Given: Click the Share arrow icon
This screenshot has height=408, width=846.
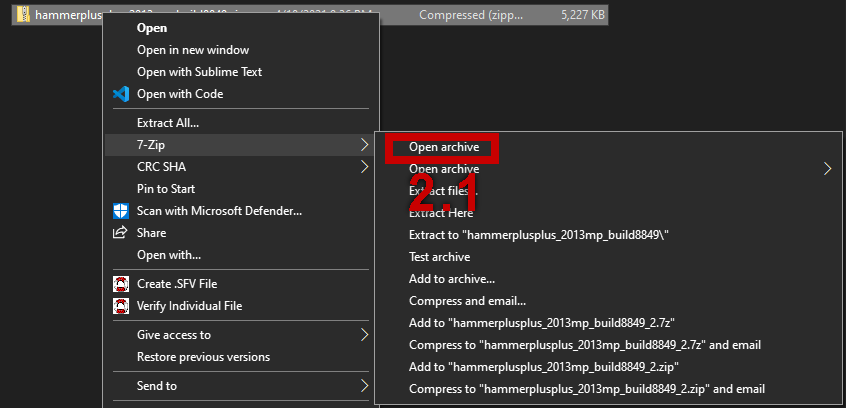Looking at the screenshot, I should click(x=119, y=233).
